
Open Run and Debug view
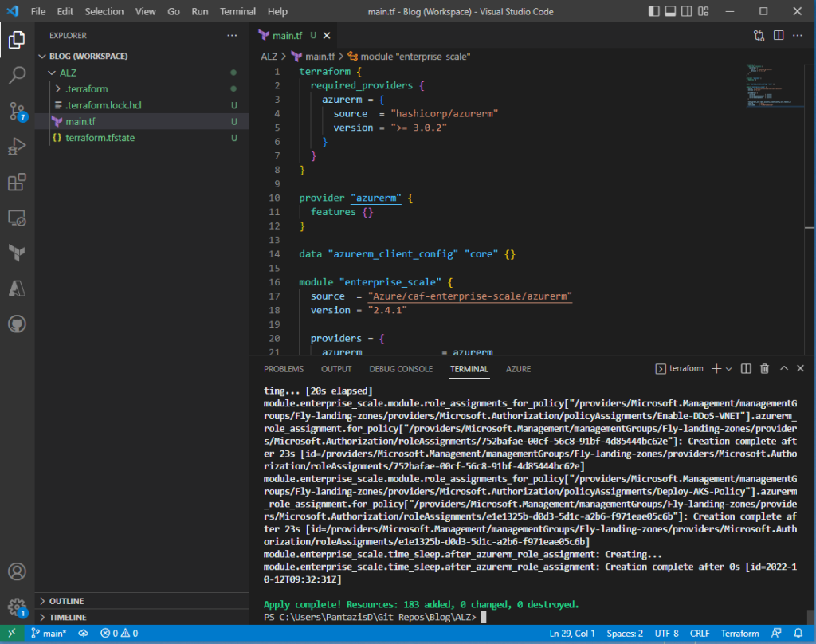point(17,147)
